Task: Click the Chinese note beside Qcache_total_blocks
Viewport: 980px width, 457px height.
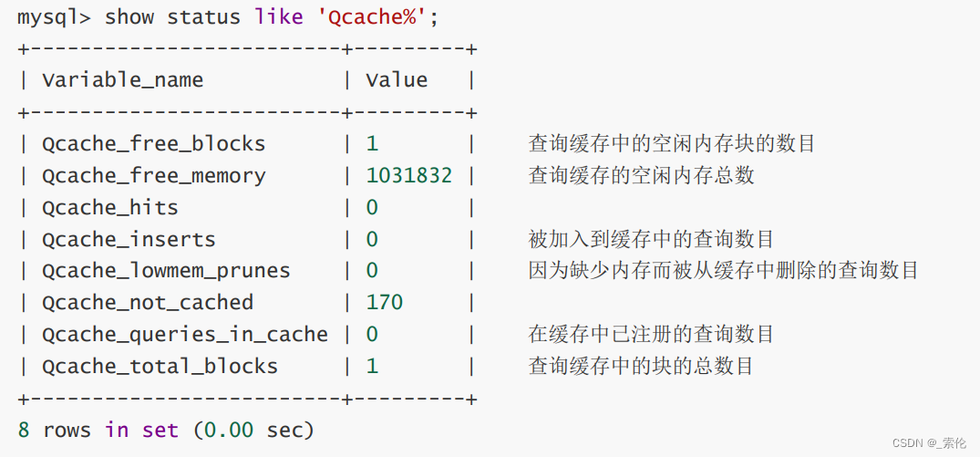Action: click(641, 367)
